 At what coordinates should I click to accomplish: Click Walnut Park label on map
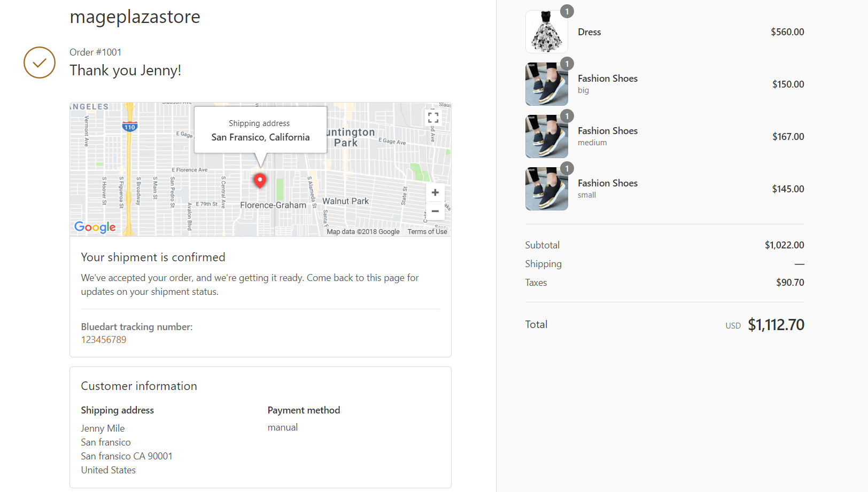(345, 201)
